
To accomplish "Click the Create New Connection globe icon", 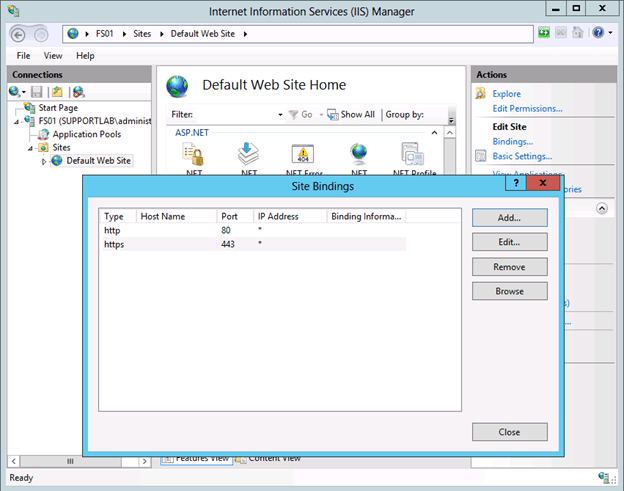I will point(14,92).
